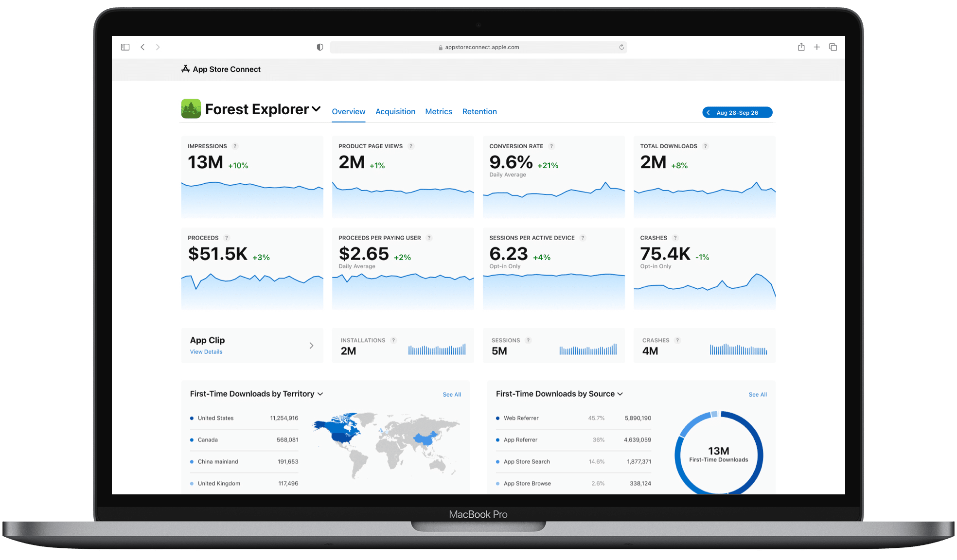Open help icon beside 75.4K Crashes
957x560 pixels.
675,238
